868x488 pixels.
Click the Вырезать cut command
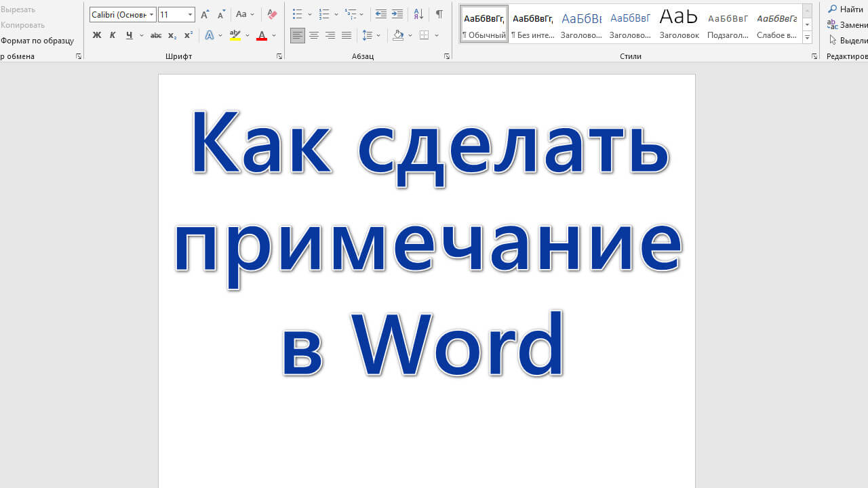coord(18,9)
